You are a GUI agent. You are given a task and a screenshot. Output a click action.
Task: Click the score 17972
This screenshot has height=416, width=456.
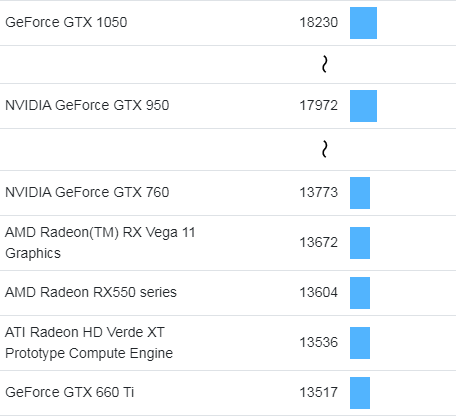319,105
